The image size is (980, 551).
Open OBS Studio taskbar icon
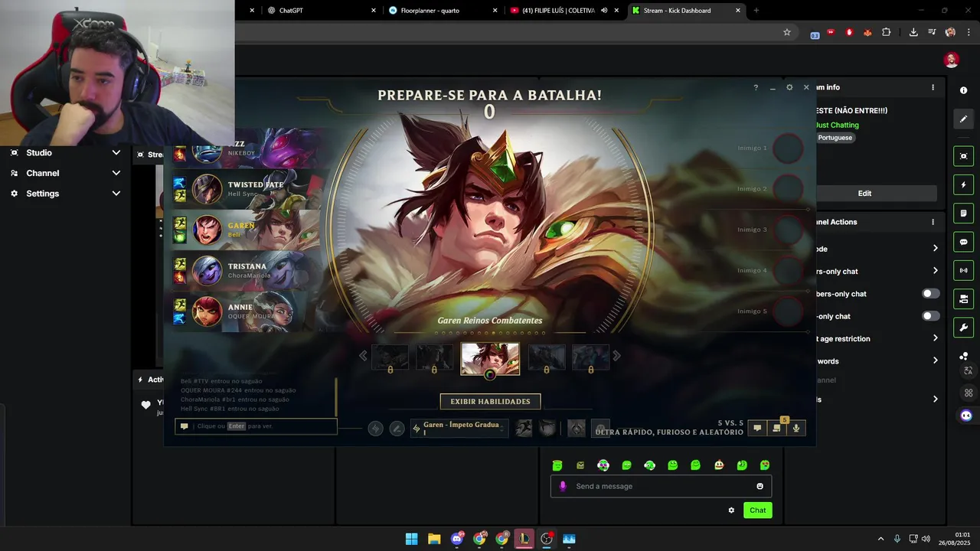pyautogui.click(x=547, y=539)
